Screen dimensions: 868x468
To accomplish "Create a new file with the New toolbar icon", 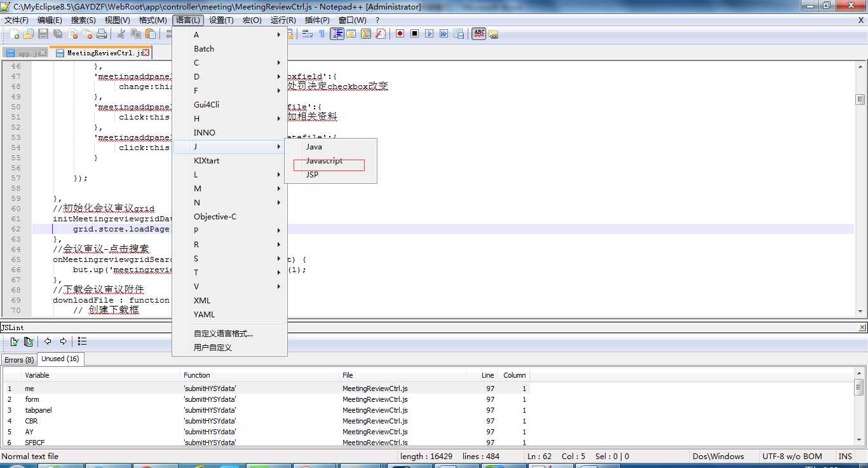I will point(14,34).
